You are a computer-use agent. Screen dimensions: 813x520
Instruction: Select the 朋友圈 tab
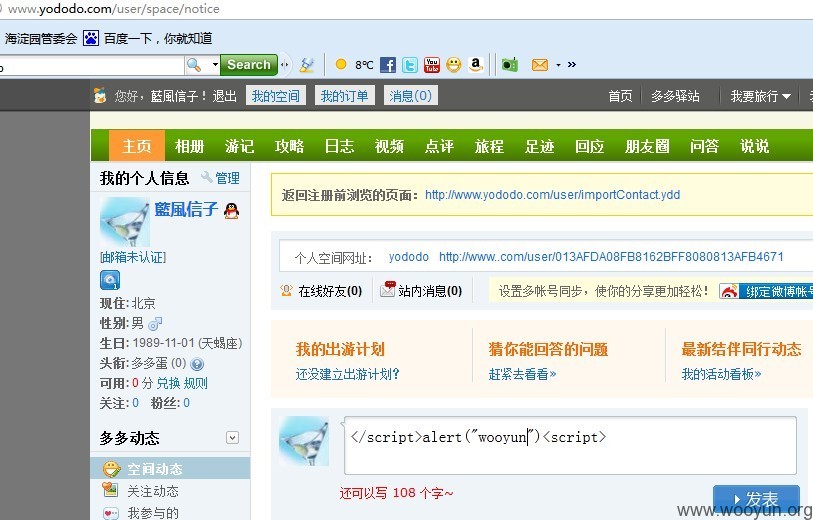click(x=647, y=146)
